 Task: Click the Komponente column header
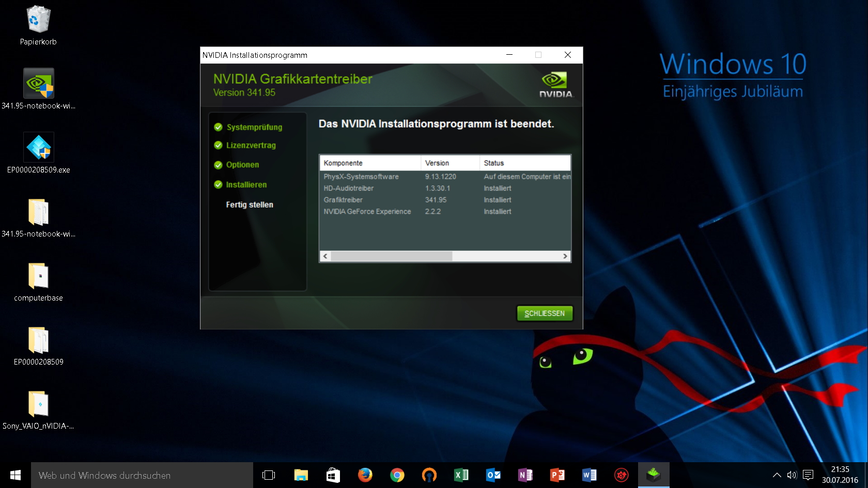click(x=370, y=163)
